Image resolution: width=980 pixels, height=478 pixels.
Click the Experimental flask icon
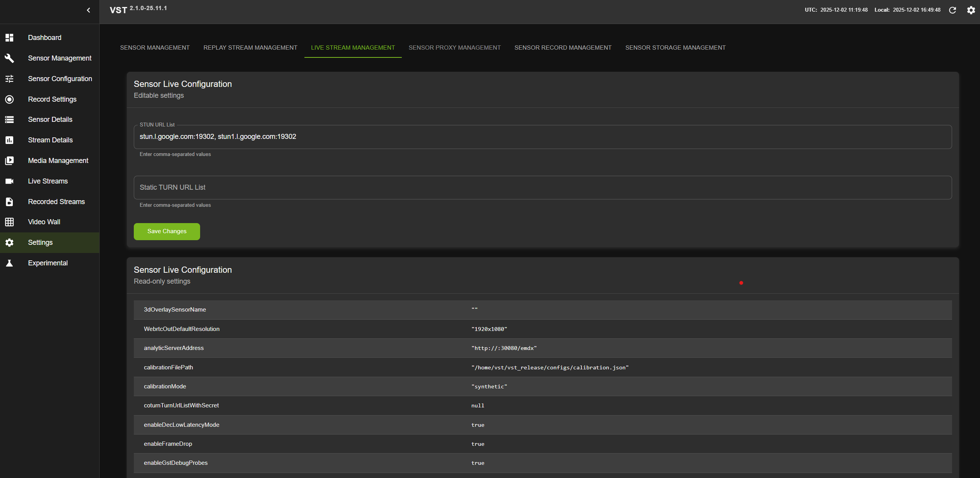click(9, 263)
